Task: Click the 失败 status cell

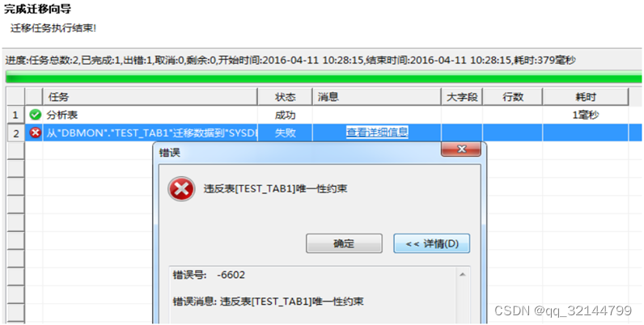Action: tap(285, 133)
